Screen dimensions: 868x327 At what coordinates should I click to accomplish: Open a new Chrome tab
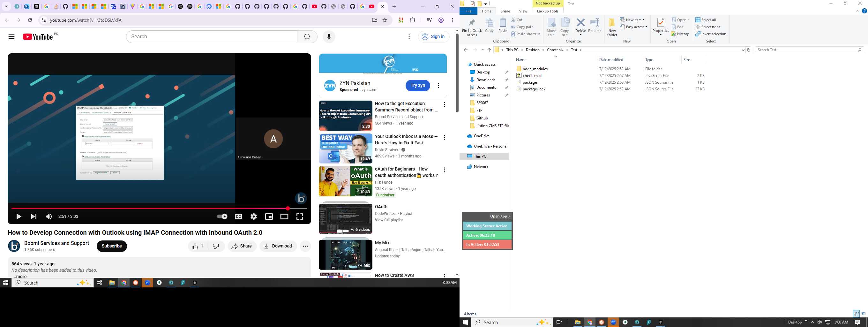[x=394, y=6]
